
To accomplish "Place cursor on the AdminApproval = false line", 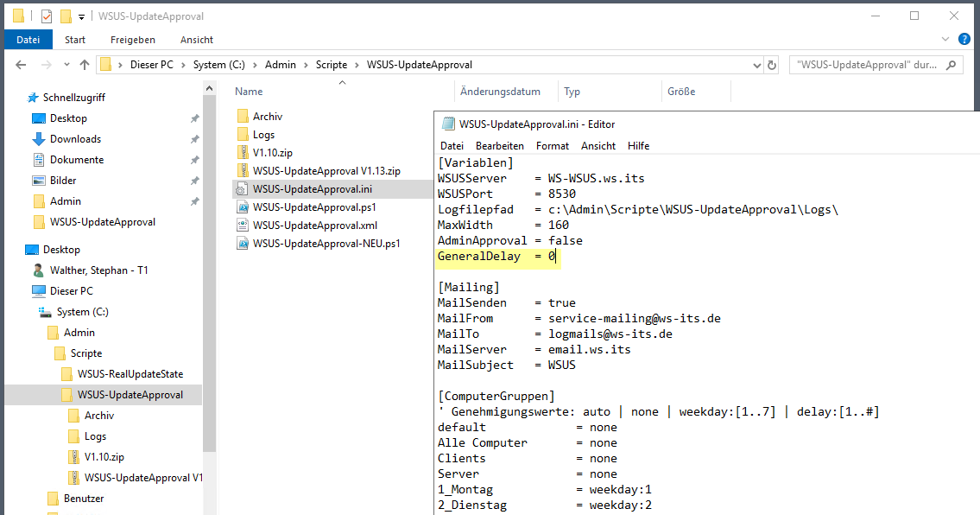I will (x=510, y=240).
